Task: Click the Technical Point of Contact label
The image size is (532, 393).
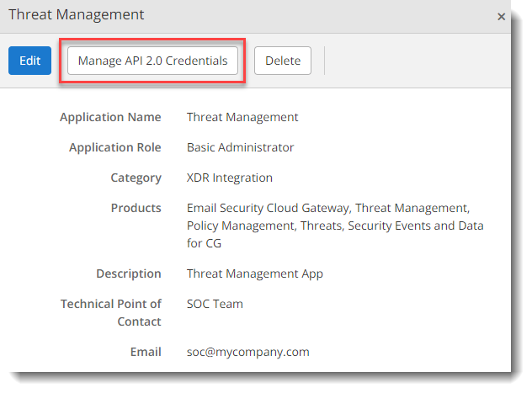Action: pyautogui.click(x=110, y=312)
